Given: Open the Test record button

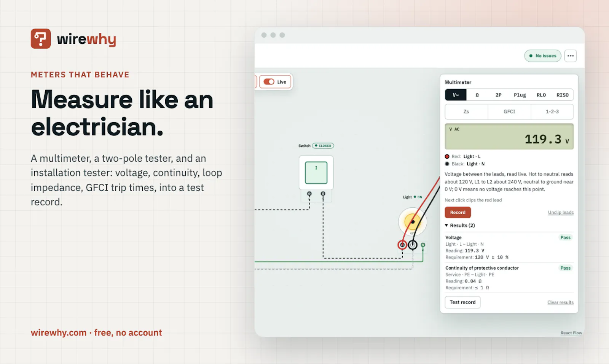Looking at the screenshot, I should coord(462,302).
